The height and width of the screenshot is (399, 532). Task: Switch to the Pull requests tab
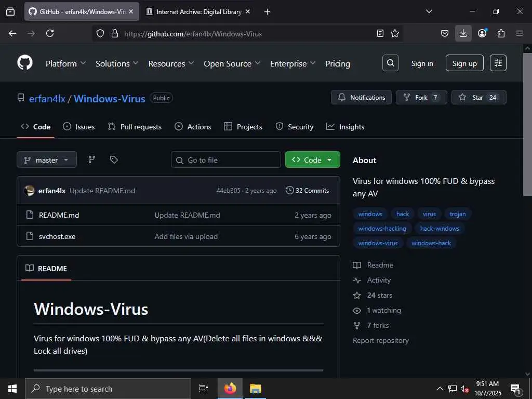point(135,127)
